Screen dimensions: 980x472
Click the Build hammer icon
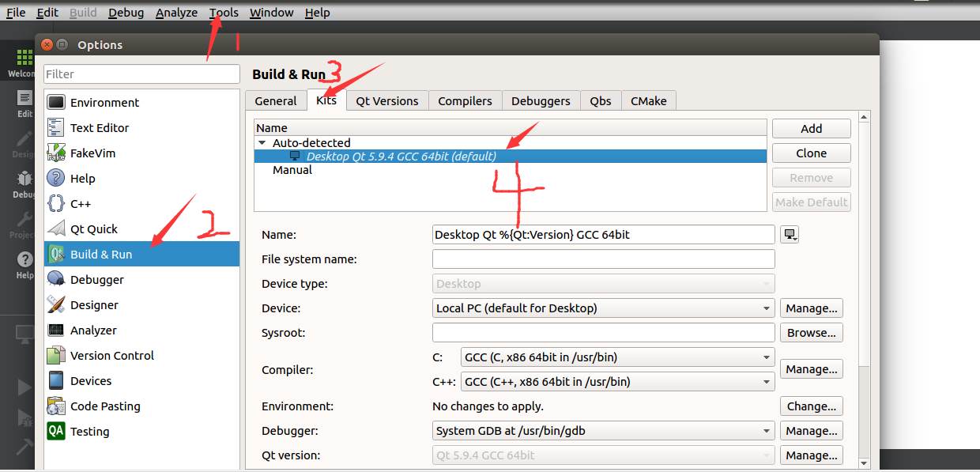pyautogui.click(x=24, y=448)
